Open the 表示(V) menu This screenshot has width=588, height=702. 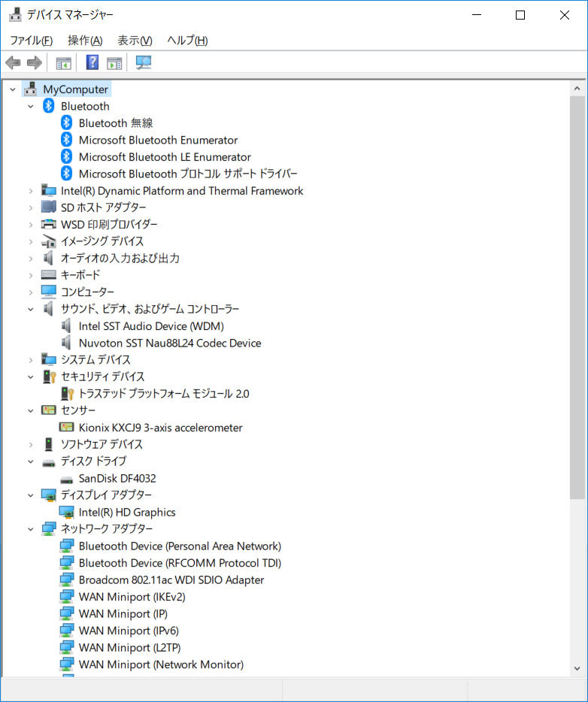pyautogui.click(x=135, y=41)
